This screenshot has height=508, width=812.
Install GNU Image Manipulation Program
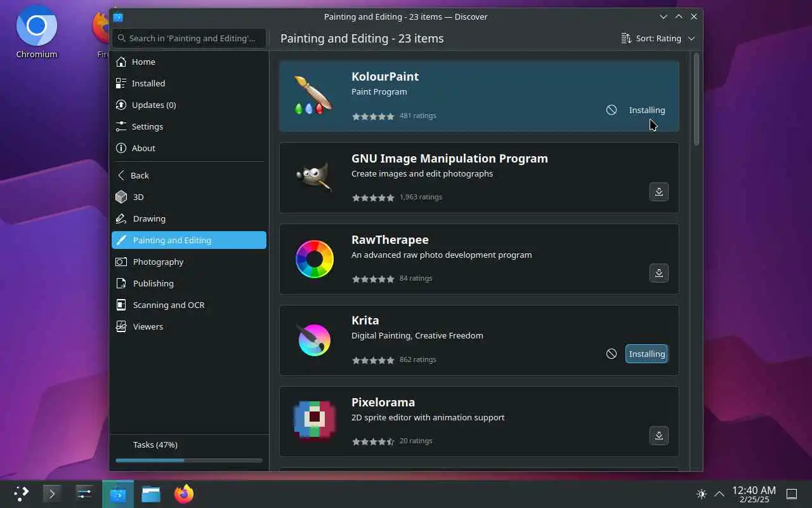pos(658,192)
